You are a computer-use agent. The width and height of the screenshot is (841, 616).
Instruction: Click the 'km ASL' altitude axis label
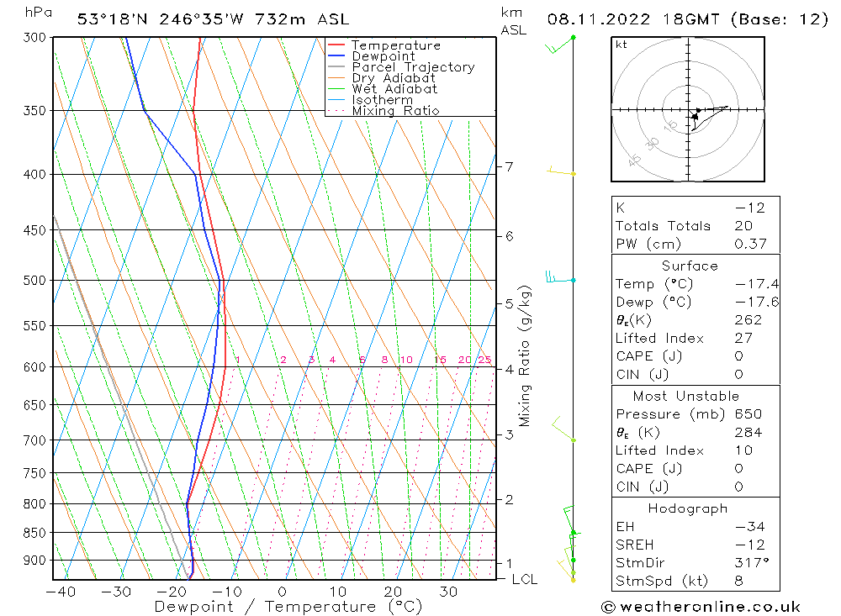[x=513, y=22]
